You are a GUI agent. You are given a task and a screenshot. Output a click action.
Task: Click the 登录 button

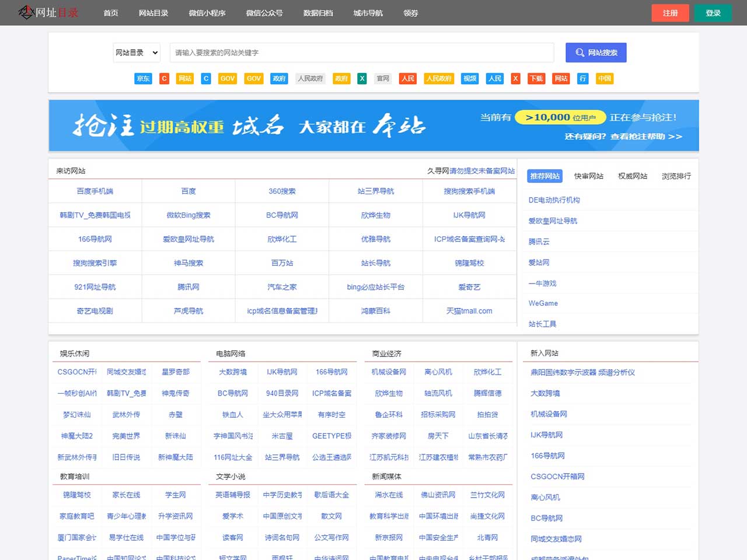click(x=713, y=12)
